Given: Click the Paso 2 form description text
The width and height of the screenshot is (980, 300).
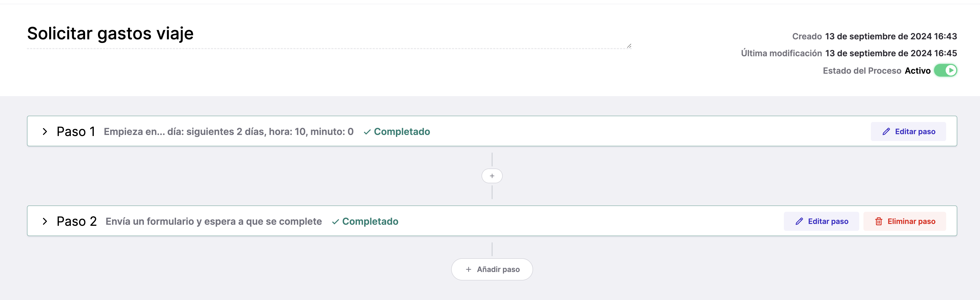Looking at the screenshot, I should click(x=214, y=221).
